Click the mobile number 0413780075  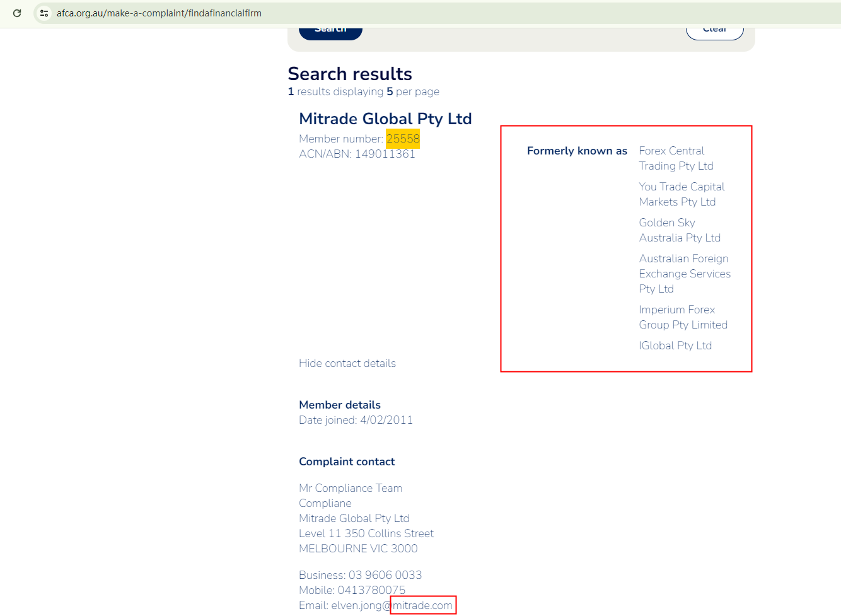[371, 590]
